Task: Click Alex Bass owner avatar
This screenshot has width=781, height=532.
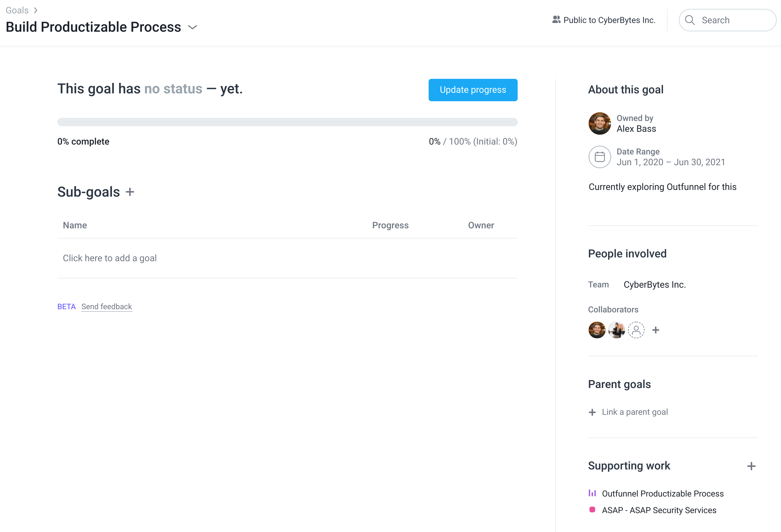Action: pyautogui.click(x=599, y=124)
